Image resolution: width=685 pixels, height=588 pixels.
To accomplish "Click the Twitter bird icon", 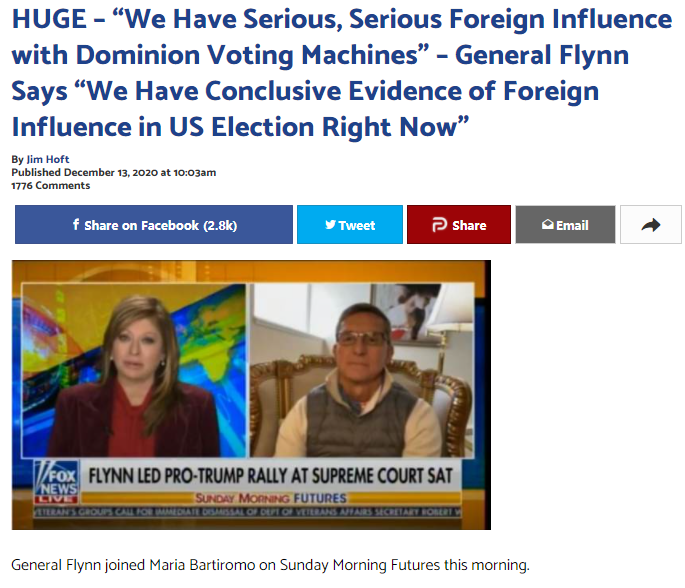I will [x=330, y=225].
